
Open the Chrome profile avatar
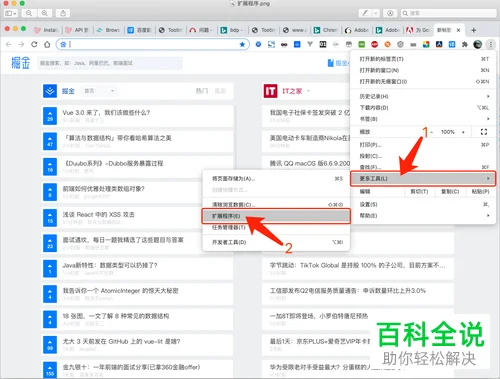tap(478, 44)
